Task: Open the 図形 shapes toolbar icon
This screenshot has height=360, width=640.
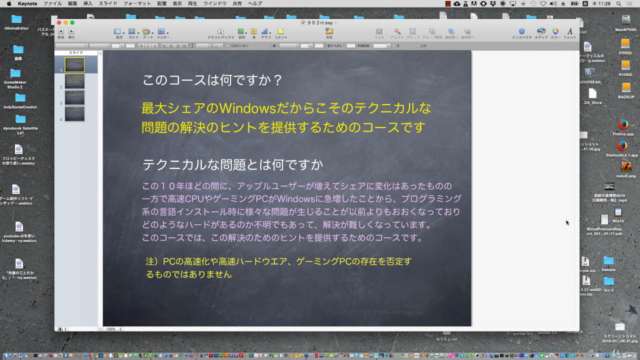Action: tap(241, 32)
